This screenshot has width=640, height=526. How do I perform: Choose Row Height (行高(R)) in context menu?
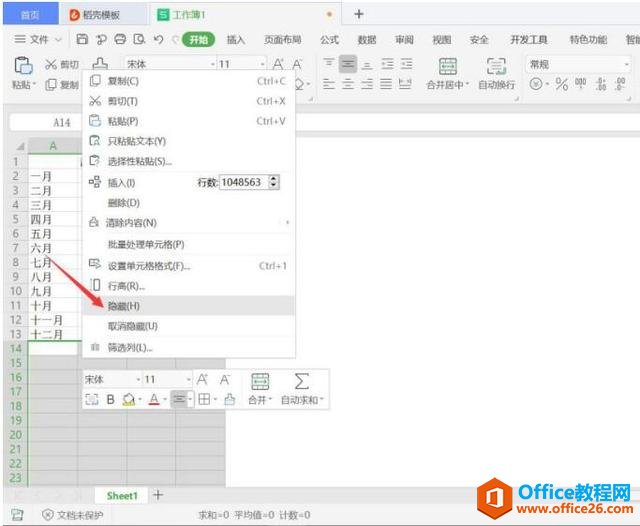188,286
